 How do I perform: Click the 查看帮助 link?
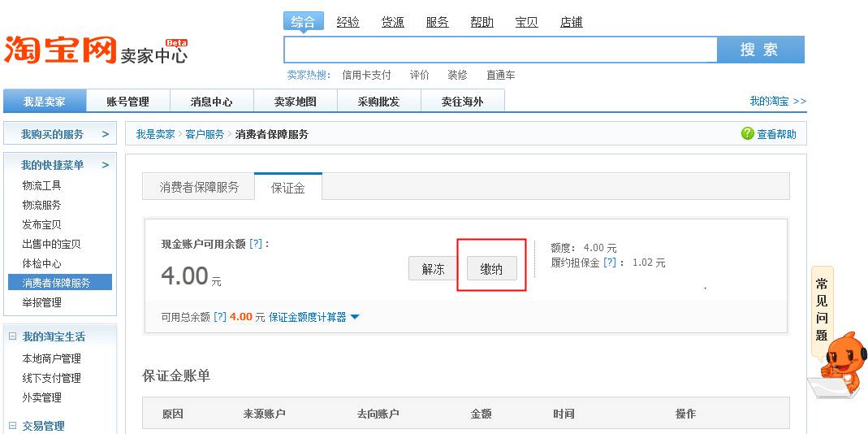point(777,134)
